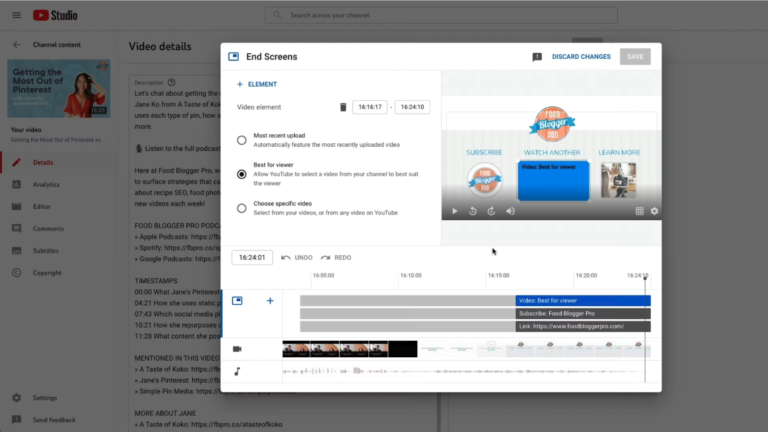Open Comments icon in sidebar

point(17,228)
